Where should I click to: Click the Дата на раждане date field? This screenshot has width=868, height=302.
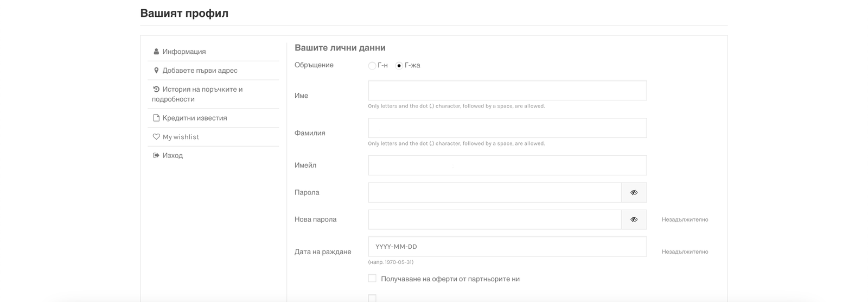click(x=507, y=247)
